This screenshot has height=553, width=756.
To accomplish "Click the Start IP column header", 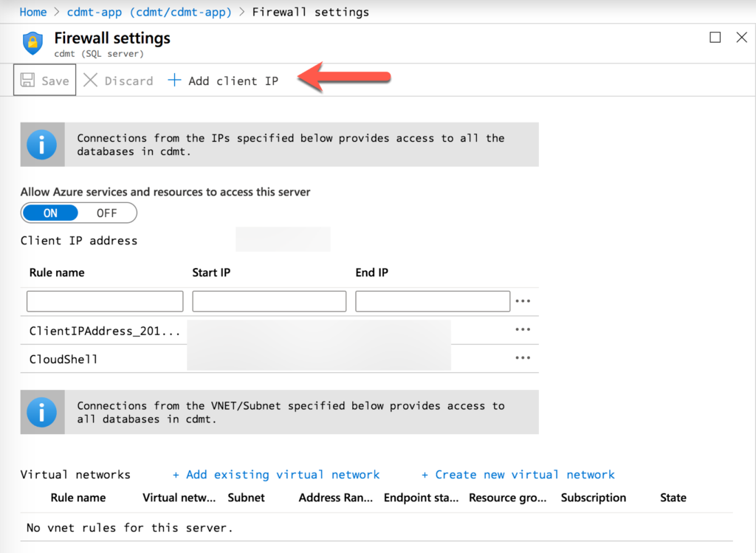I will [211, 273].
